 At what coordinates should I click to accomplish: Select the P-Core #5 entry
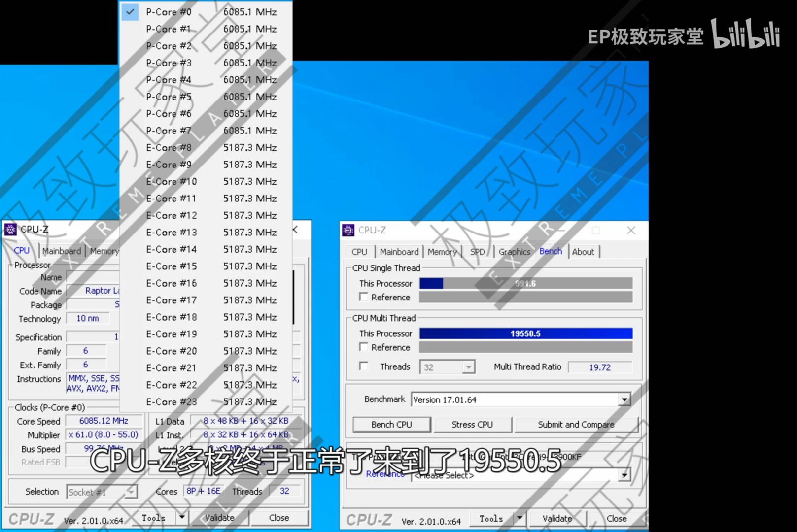point(206,97)
